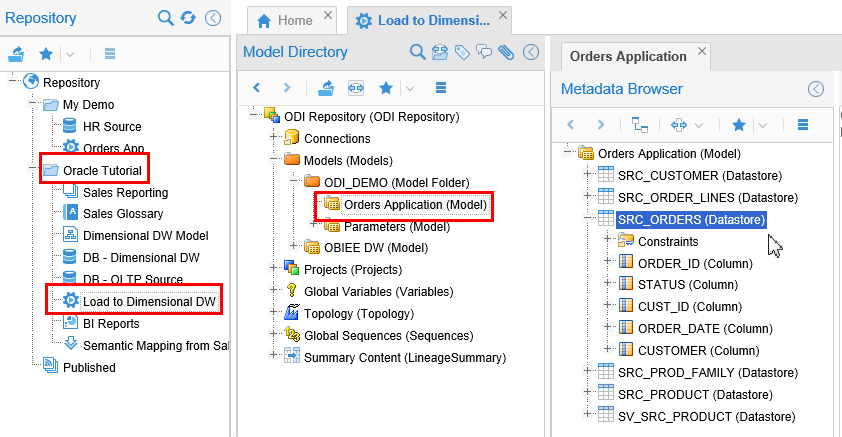Close the Home tab
Viewport: 842px width, 437px height.
[x=328, y=16]
